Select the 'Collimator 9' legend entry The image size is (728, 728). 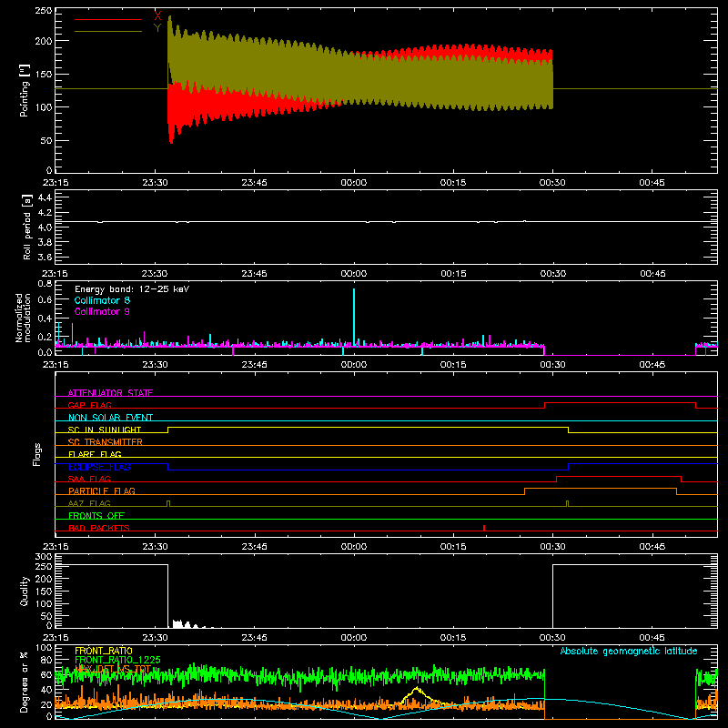click(x=102, y=311)
